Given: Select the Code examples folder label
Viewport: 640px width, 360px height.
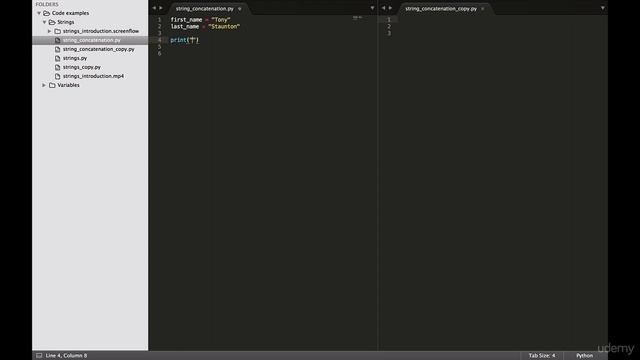Looking at the screenshot, I should (x=70, y=13).
